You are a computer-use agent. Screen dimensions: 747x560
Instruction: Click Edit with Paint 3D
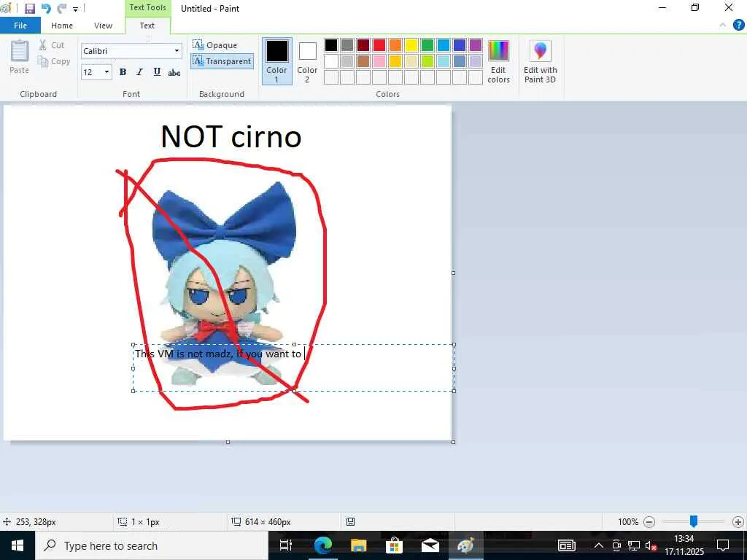pyautogui.click(x=541, y=61)
